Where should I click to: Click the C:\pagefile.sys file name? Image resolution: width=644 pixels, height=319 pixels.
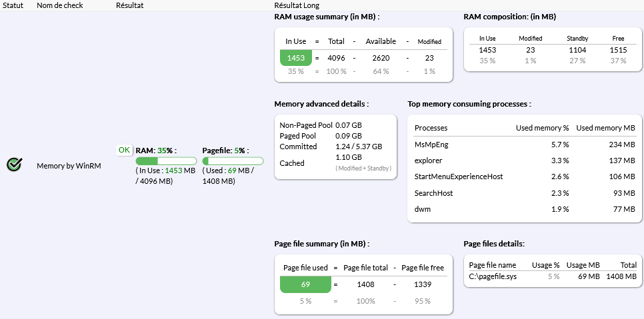pos(493,276)
